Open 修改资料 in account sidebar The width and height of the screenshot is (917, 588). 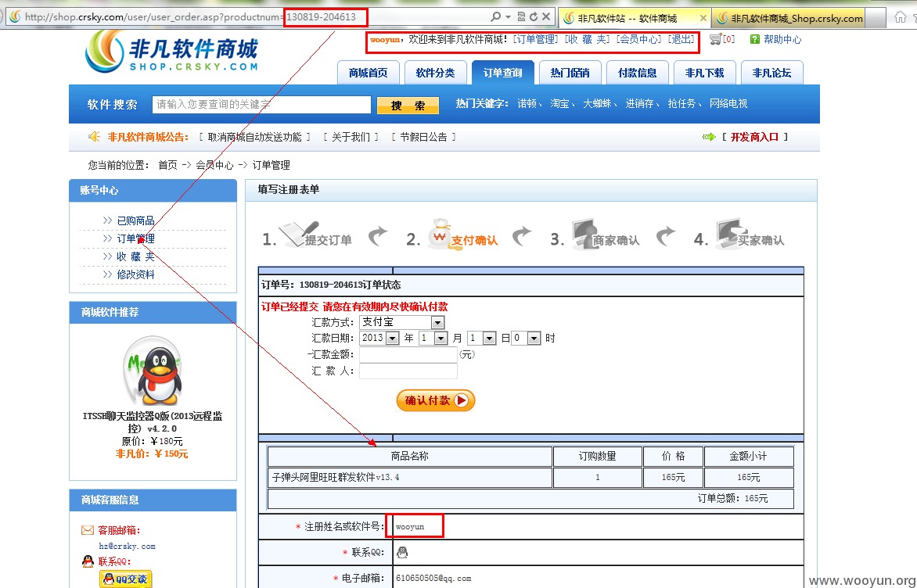click(135, 274)
